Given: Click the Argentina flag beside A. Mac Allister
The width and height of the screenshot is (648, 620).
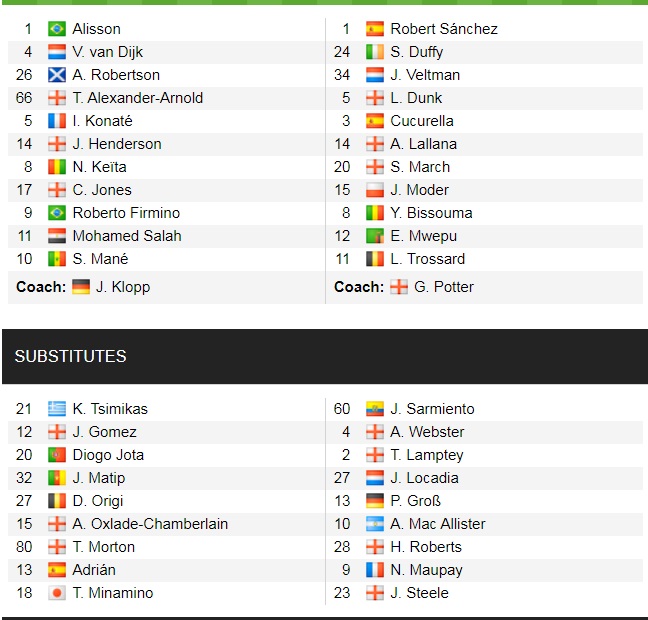Looking at the screenshot, I should [x=375, y=524].
